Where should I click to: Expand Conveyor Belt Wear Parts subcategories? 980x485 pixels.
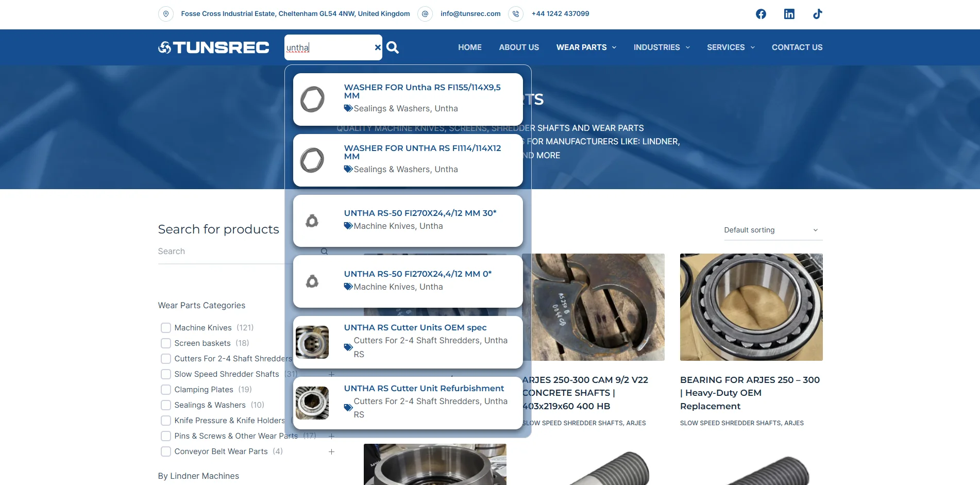click(331, 451)
